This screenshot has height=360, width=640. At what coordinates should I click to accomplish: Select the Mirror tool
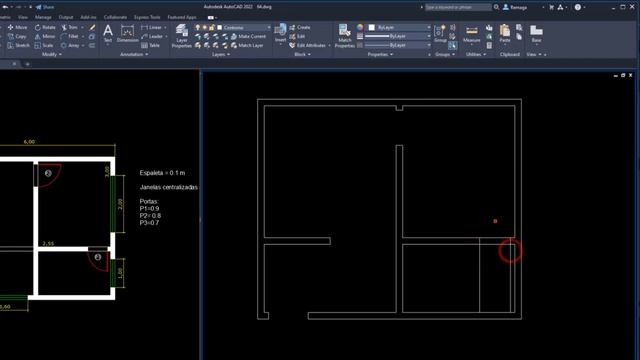45,36
